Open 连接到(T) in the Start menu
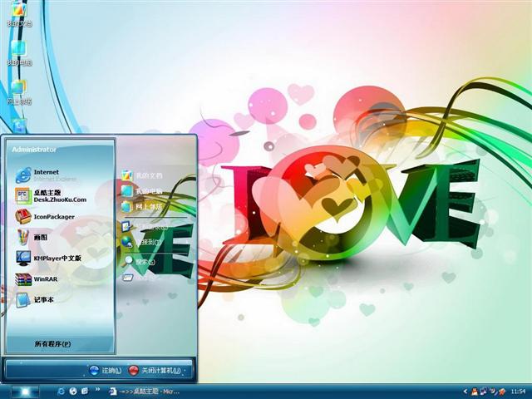This screenshot has height=399, width=532. coord(141,242)
